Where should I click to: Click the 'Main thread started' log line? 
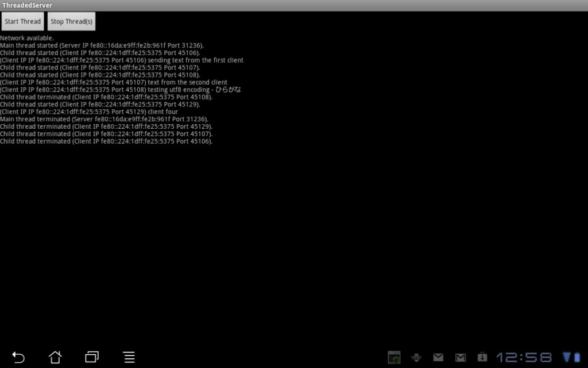(102, 45)
